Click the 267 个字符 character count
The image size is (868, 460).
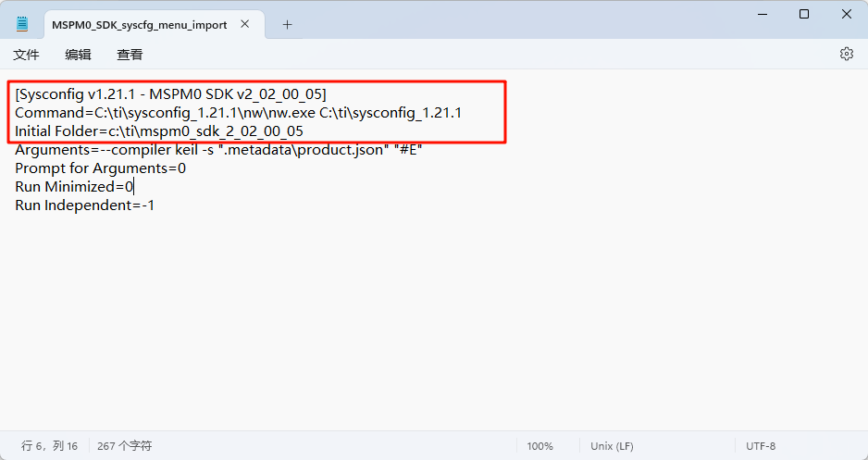(125, 446)
